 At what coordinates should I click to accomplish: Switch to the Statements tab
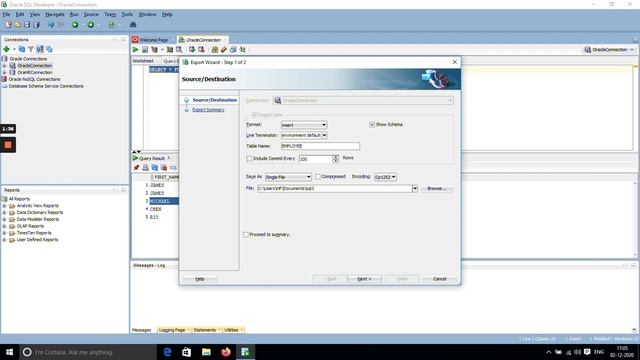point(204,330)
